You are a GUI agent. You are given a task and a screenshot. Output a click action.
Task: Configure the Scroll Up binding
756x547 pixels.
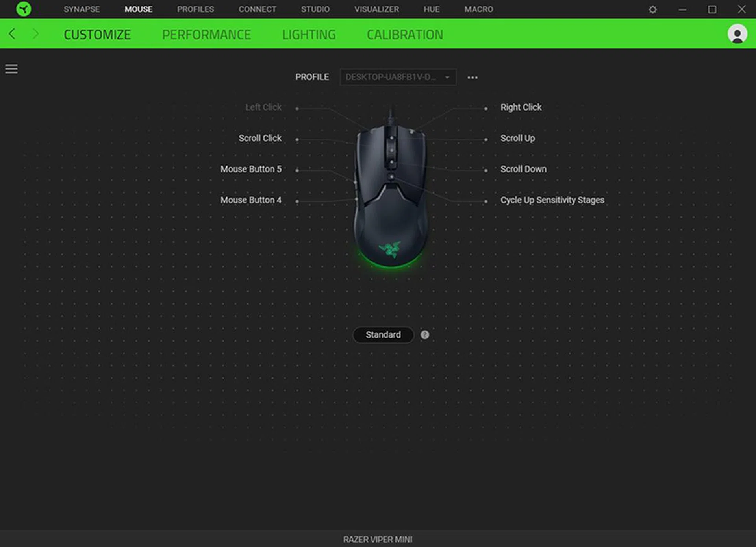(517, 138)
